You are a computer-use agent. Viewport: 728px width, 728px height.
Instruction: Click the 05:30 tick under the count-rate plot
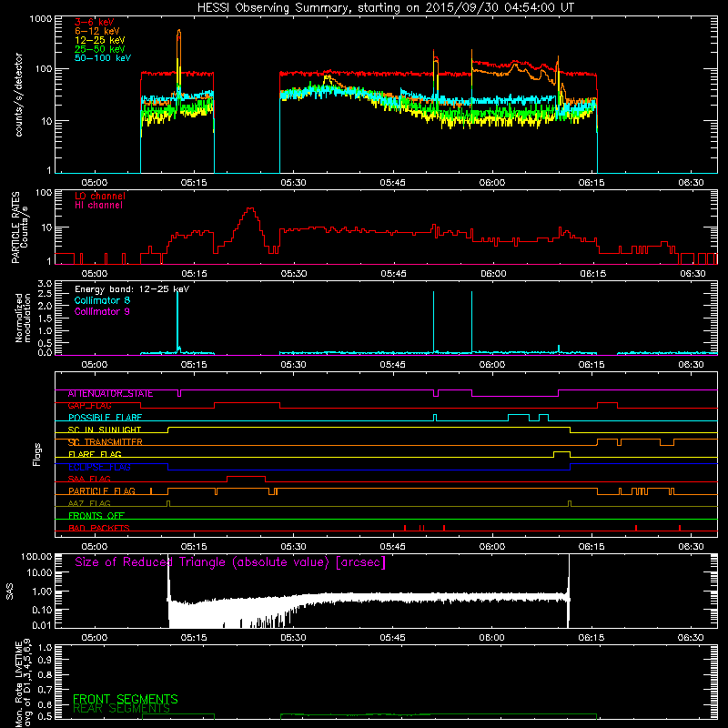coord(293,183)
